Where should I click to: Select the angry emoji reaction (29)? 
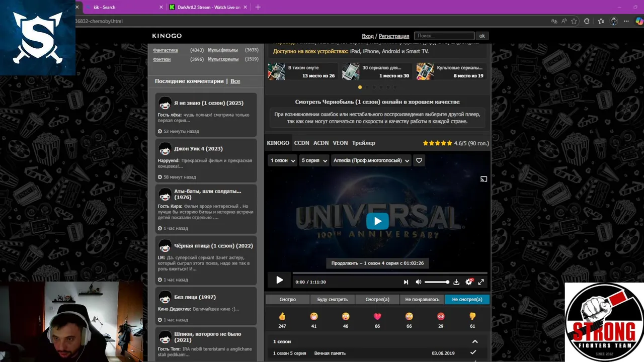(441, 316)
